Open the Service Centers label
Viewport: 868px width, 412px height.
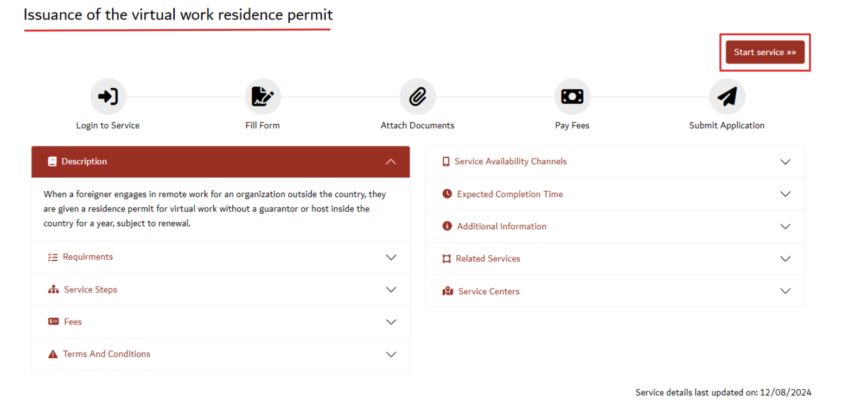489,291
